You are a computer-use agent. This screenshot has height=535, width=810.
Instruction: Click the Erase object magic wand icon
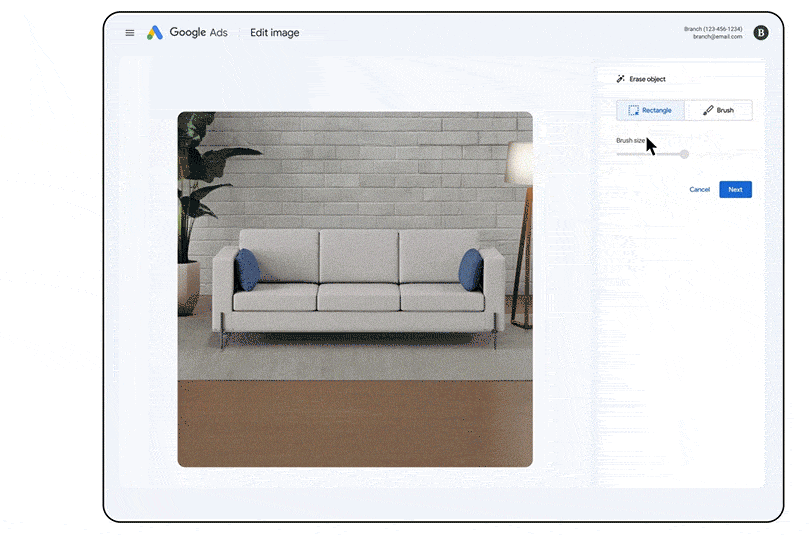pos(620,79)
